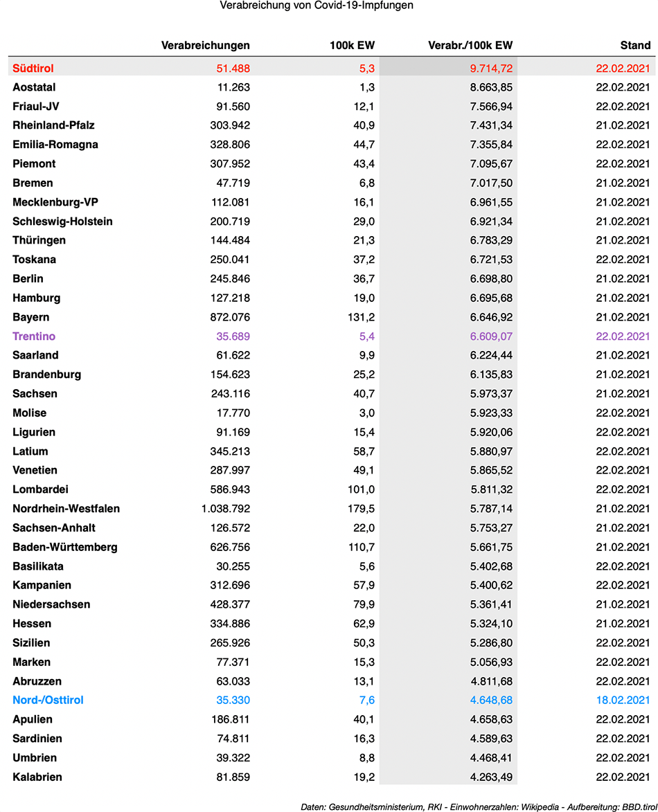Viewport: 658px width, 812px height.
Task: Click the Verabreichungen column header
Action: pos(205,46)
